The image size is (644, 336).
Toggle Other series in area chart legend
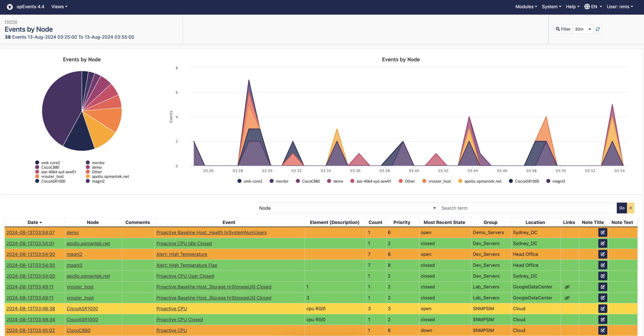coord(407,181)
